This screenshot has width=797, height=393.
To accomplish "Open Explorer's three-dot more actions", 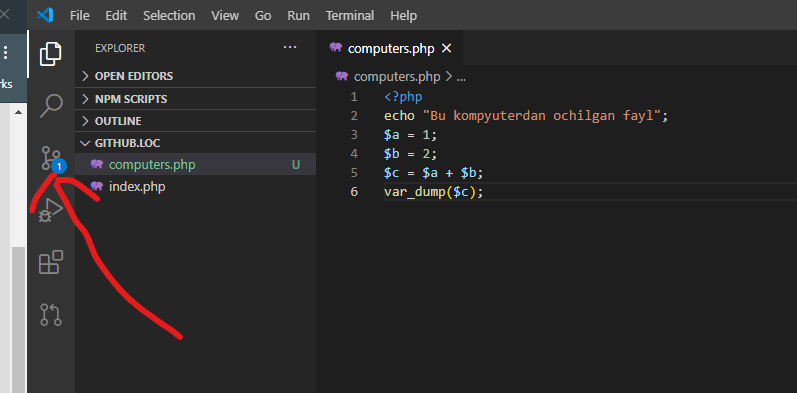I will tap(290, 47).
